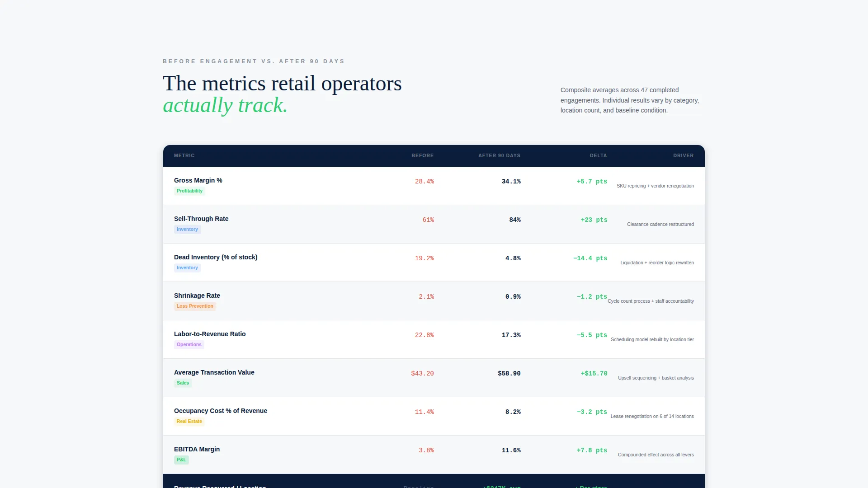Click the 11.6% after value

(x=511, y=450)
